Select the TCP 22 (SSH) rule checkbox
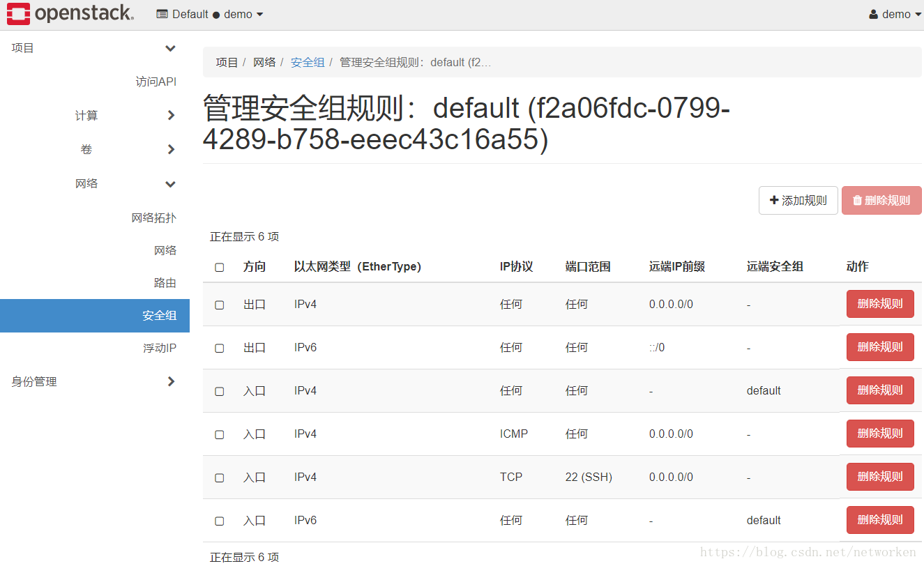Viewport: 924px width, 566px height. coord(220,477)
